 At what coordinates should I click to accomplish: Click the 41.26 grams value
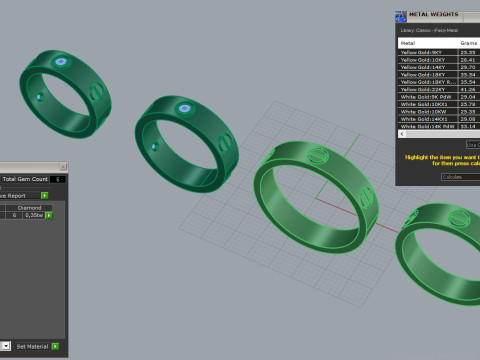(468, 89)
